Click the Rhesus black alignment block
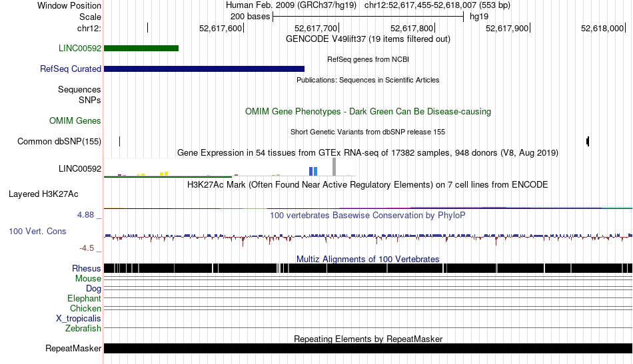The width and height of the screenshot is (633, 364). tap(368, 268)
